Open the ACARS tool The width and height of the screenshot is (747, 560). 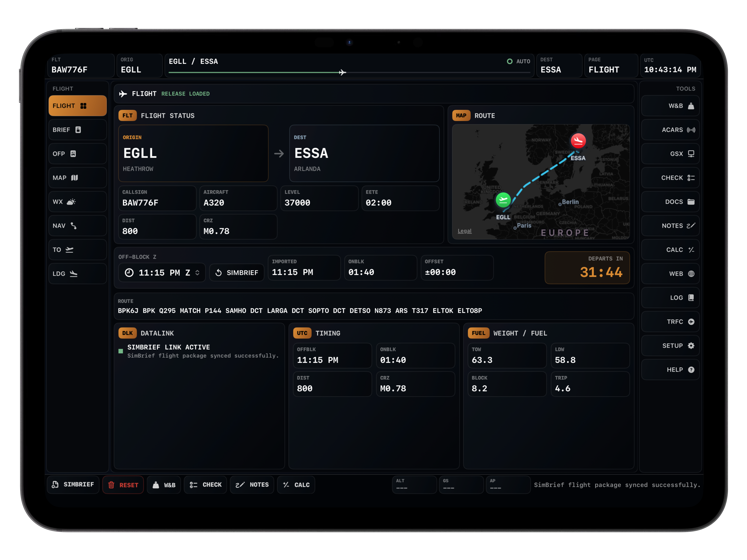coord(670,130)
